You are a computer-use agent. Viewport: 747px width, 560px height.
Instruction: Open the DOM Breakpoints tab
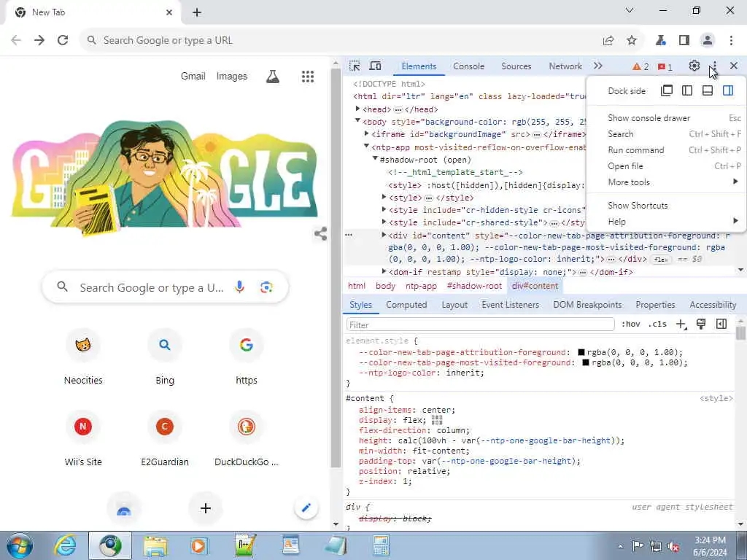tap(587, 305)
